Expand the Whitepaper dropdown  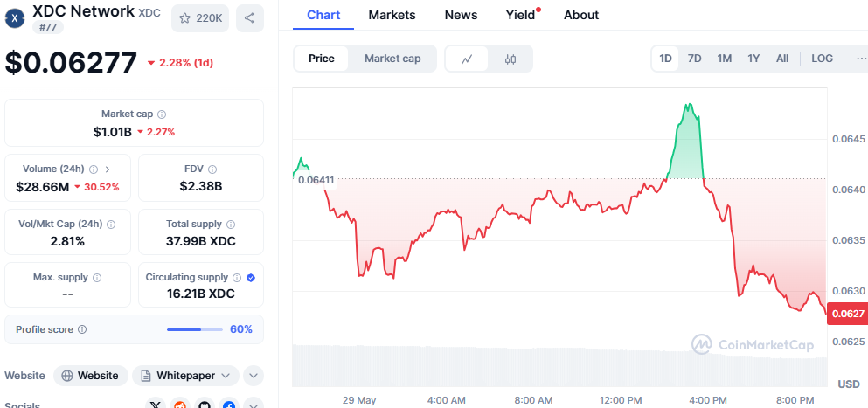[185, 376]
